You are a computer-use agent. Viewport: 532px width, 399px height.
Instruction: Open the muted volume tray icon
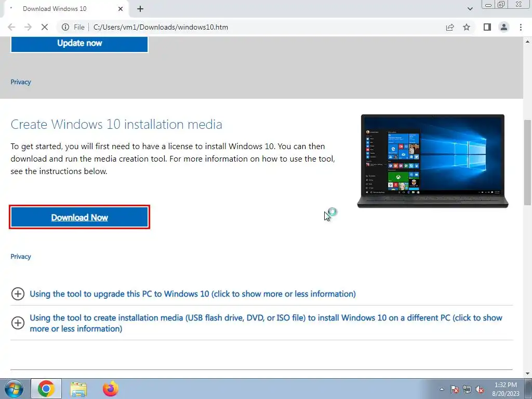point(480,389)
